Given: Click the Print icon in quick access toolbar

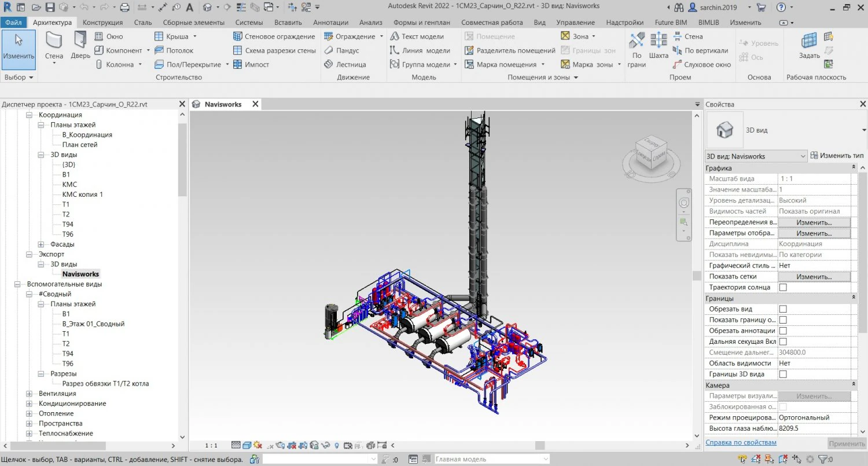Looking at the screenshot, I should 124,8.
